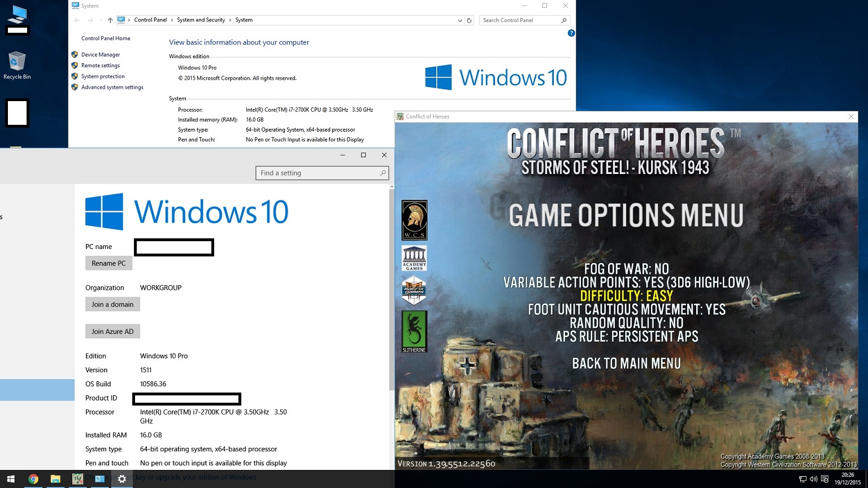Click the OS Build value 10586.36
Viewport: 868px width, 488px height.
[x=153, y=384]
